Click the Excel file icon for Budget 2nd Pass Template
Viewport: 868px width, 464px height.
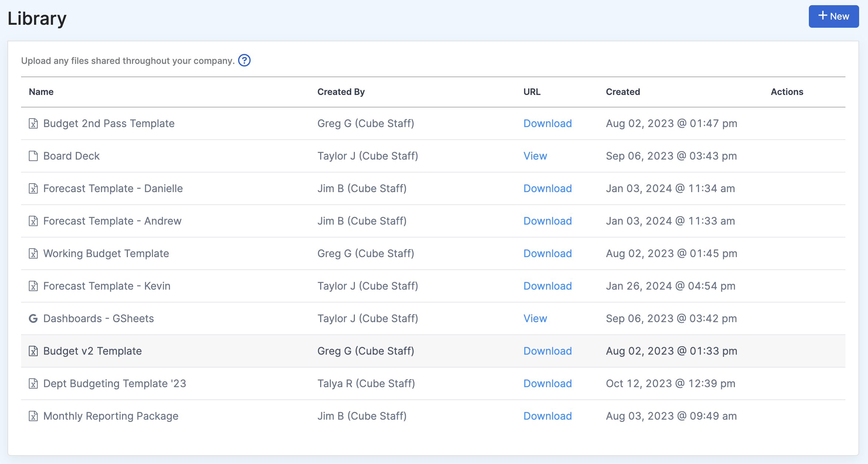(x=33, y=123)
